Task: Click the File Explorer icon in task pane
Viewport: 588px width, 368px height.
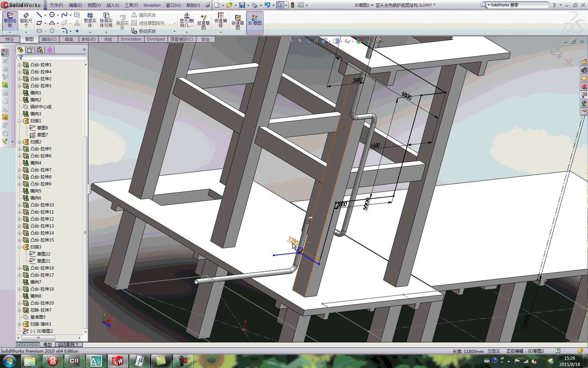Action: [x=584, y=78]
